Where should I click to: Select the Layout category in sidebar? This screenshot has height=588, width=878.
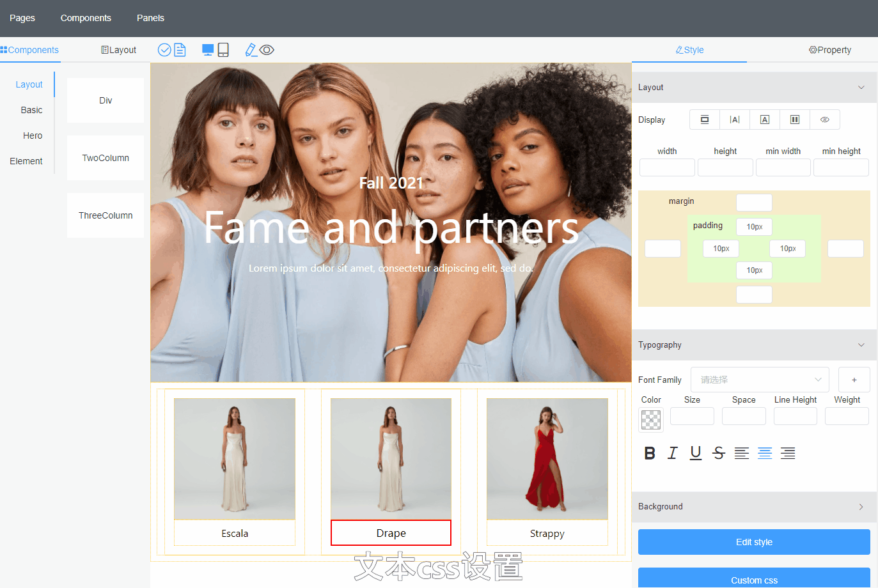(x=29, y=84)
